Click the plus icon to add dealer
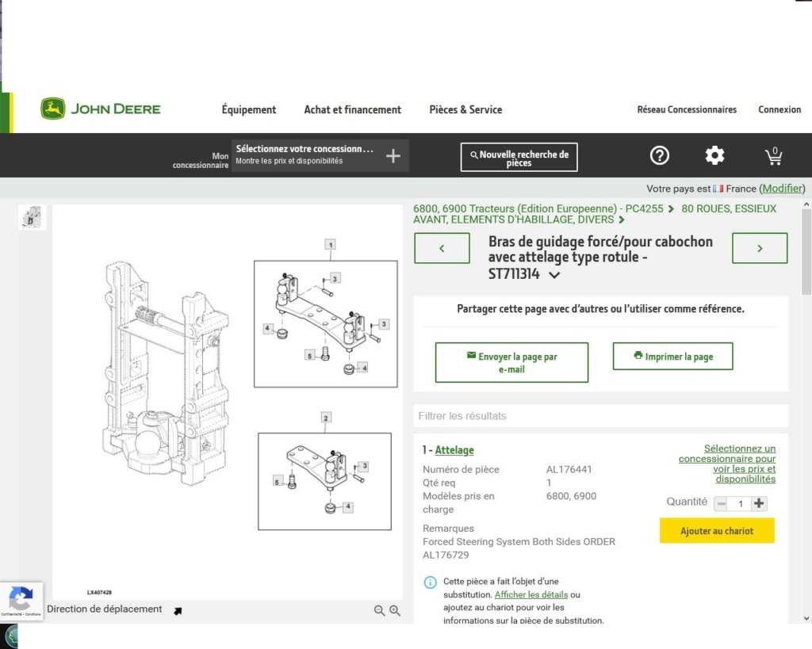 coord(393,155)
